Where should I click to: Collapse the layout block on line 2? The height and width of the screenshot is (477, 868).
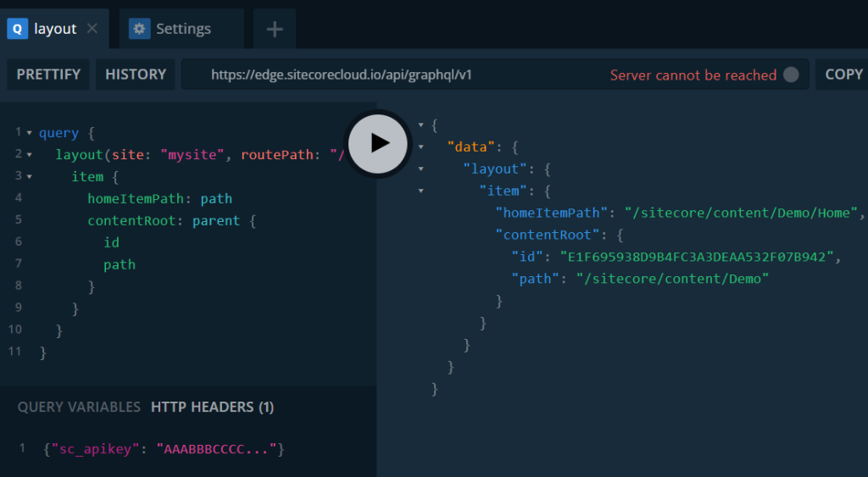(30, 155)
